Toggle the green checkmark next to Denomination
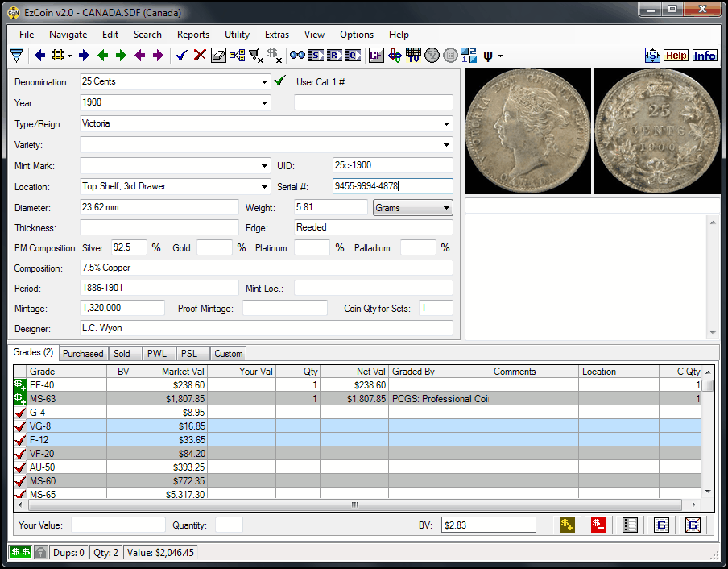The image size is (728, 569). pyautogui.click(x=279, y=81)
